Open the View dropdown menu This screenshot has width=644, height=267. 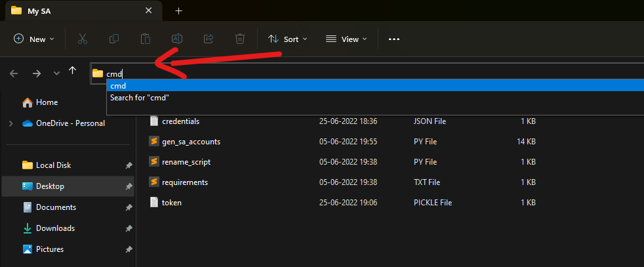346,39
